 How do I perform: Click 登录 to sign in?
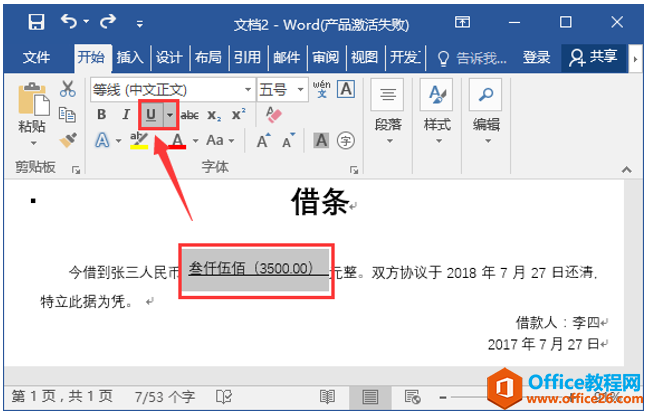[536, 57]
